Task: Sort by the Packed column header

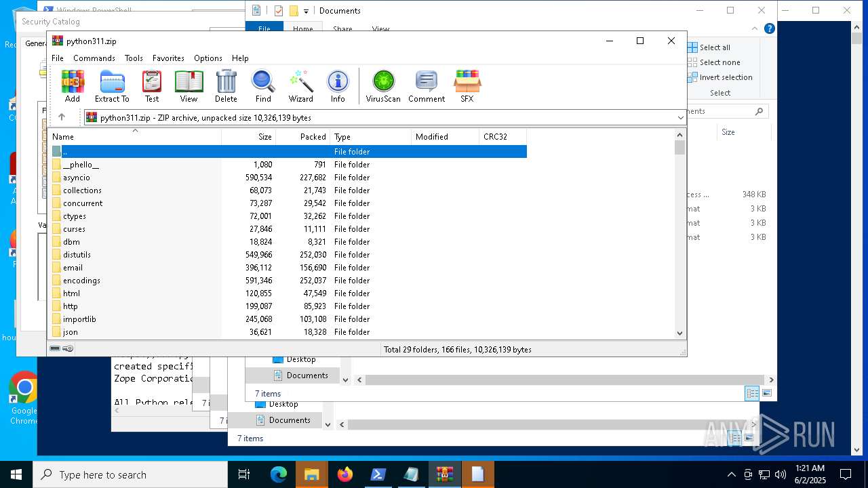Action: click(303, 137)
